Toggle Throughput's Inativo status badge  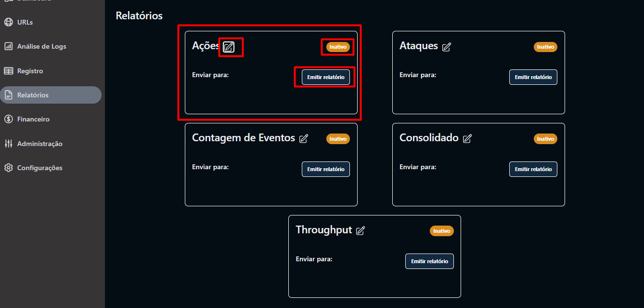click(x=441, y=231)
